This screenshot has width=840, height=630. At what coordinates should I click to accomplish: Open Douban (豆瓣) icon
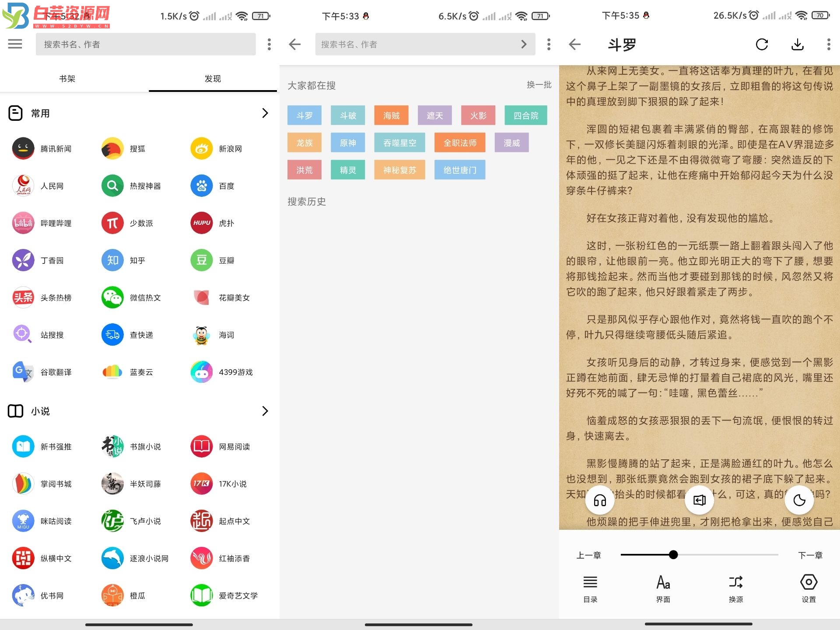tap(202, 260)
